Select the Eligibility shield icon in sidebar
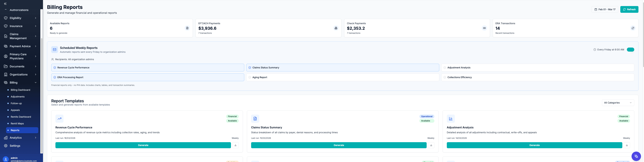This screenshot has height=162, width=644. pyautogui.click(x=6, y=18)
